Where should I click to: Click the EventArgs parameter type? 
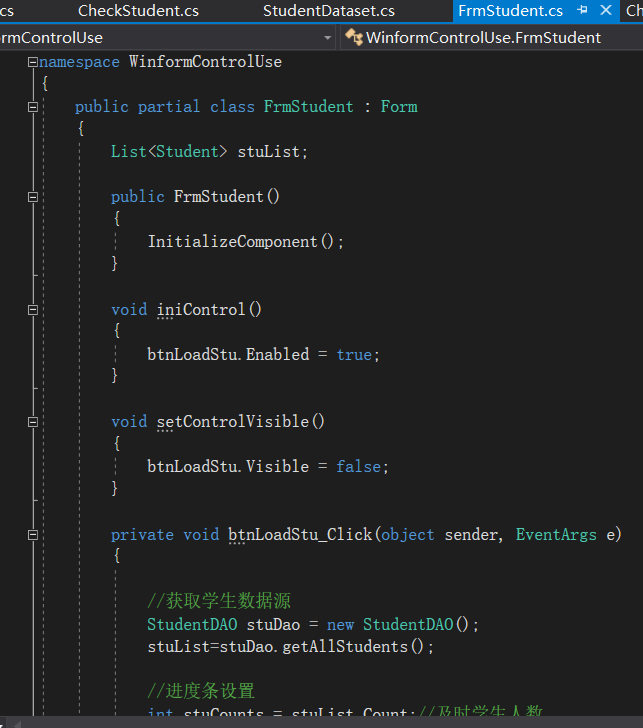pos(556,535)
